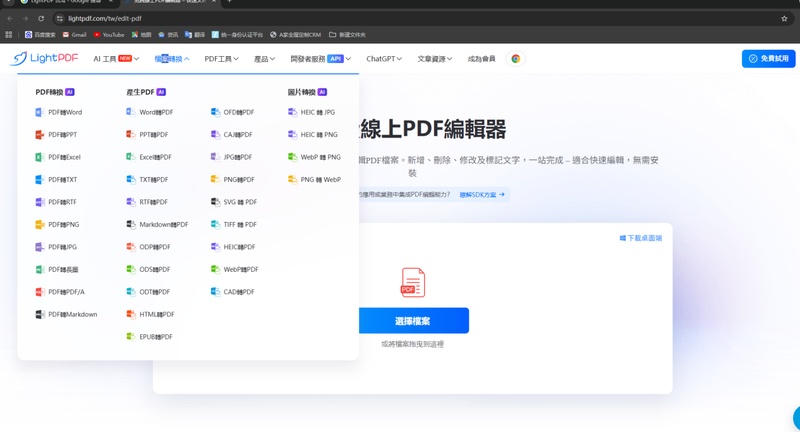Select the PDF to PDF/A icon
The image size is (800, 432).
pyautogui.click(x=39, y=292)
